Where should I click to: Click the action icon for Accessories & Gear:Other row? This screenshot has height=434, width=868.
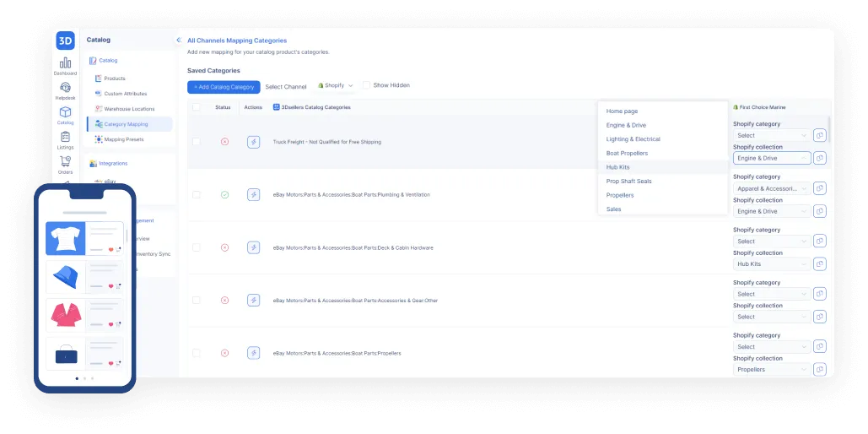254,300
